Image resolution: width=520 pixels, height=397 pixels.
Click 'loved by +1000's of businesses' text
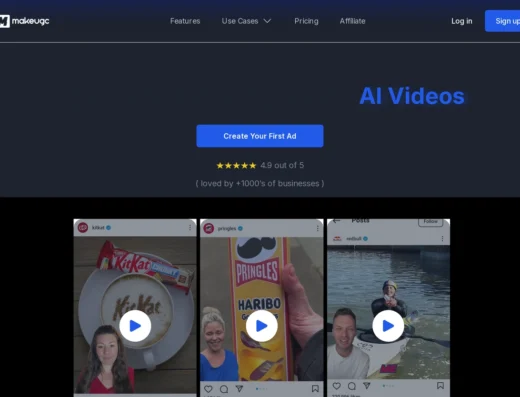click(260, 183)
